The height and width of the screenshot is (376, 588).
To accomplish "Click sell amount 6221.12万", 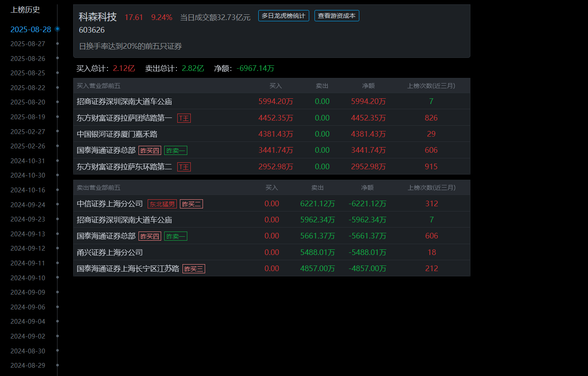I will [x=318, y=204].
